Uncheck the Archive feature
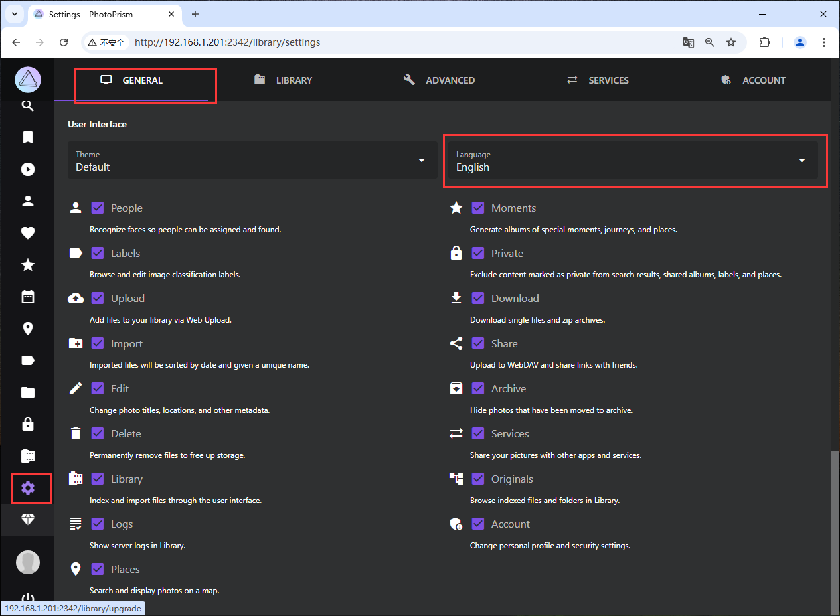Image resolution: width=840 pixels, height=616 pixels. pyautogui.click(x=478, y=388)
